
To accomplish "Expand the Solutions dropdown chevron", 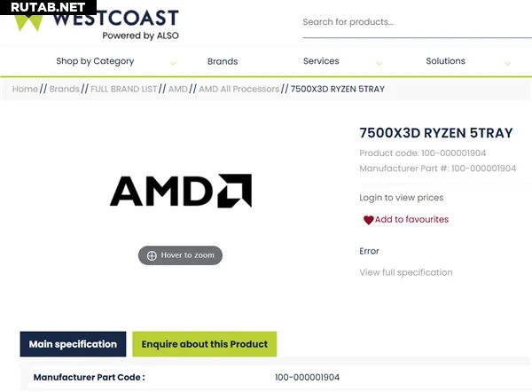I will [507, 63].
